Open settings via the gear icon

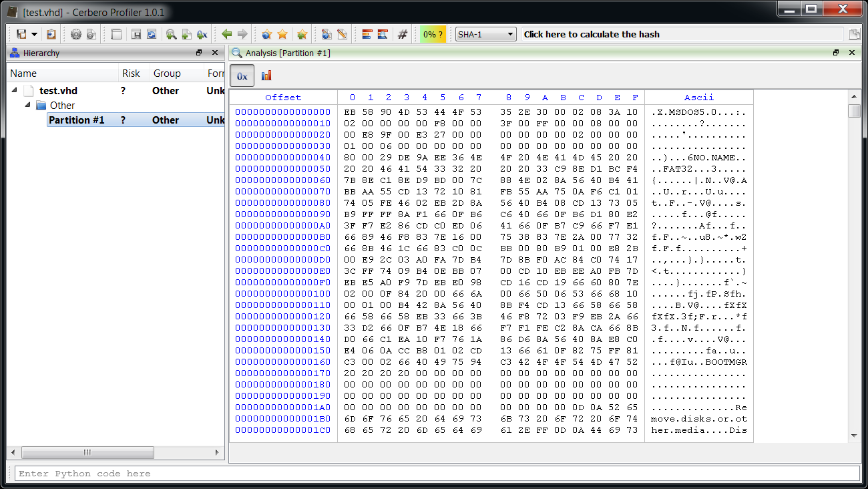[75, 34]
